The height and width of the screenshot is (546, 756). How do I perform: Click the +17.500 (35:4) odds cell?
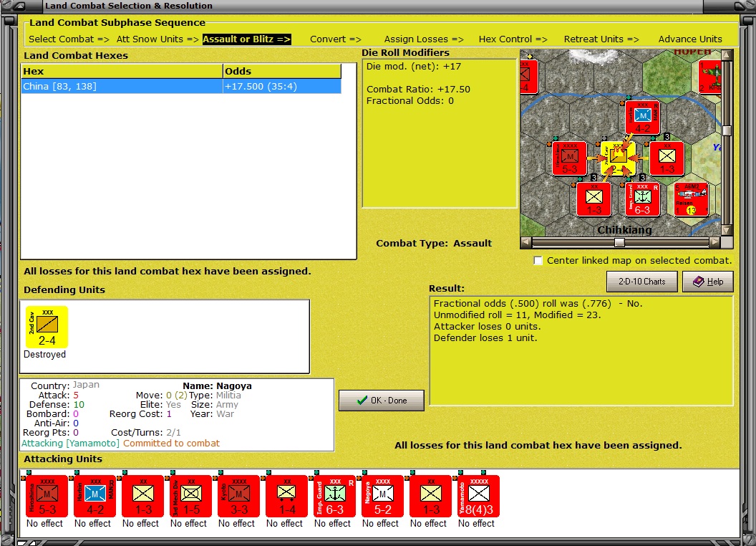(282, 87)
